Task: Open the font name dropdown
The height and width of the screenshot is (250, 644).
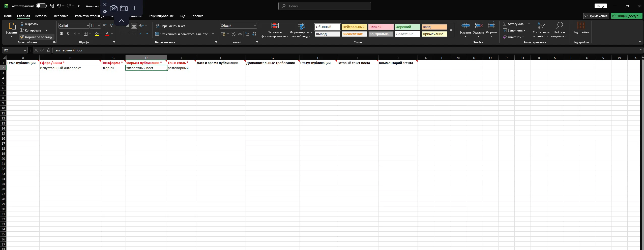Action: coord(87,26)
